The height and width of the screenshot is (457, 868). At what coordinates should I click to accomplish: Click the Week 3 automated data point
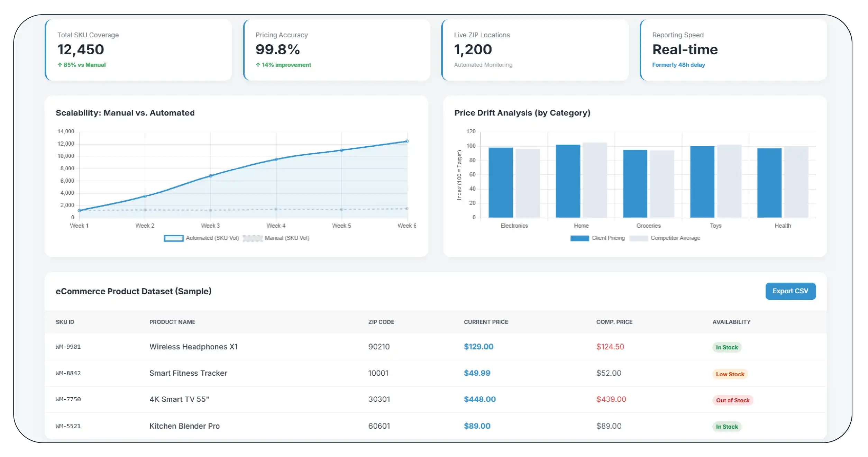(x=210, y=176)
